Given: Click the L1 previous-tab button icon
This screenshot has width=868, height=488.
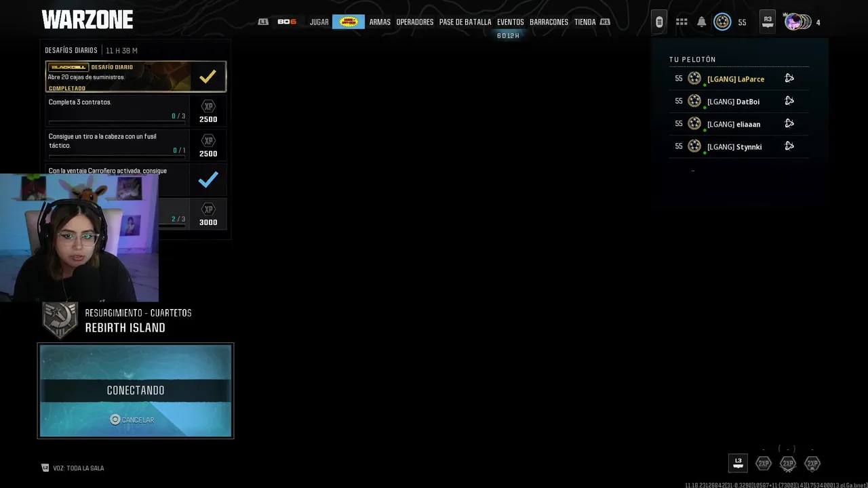Looking at the screenshot, I should click(x=263, y=22).
